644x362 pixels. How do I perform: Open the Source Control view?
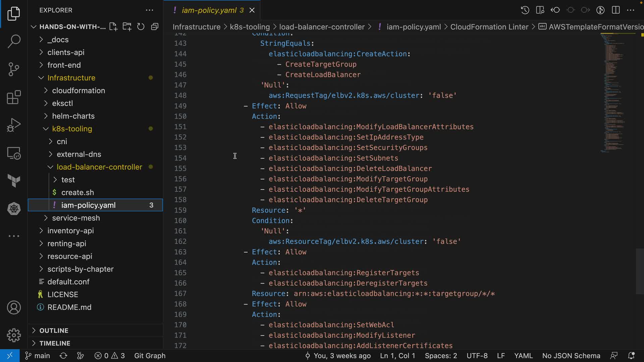[x=14, y=69]
